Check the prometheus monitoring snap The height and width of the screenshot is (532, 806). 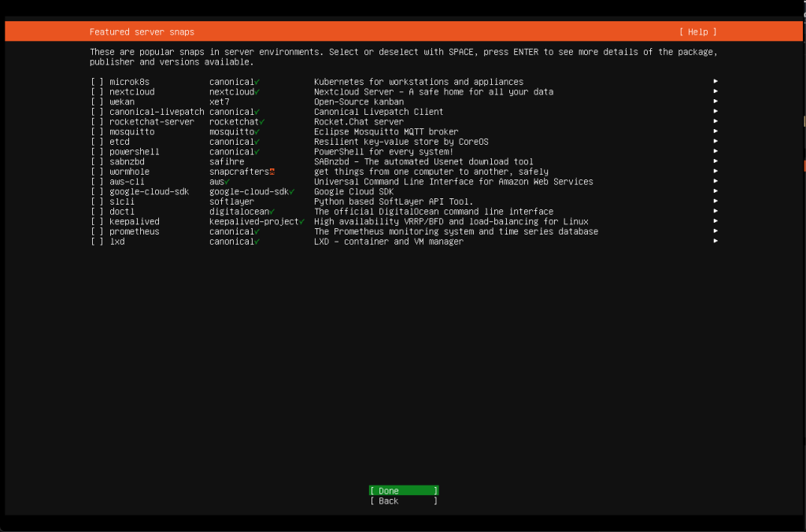tap(97, 231)
